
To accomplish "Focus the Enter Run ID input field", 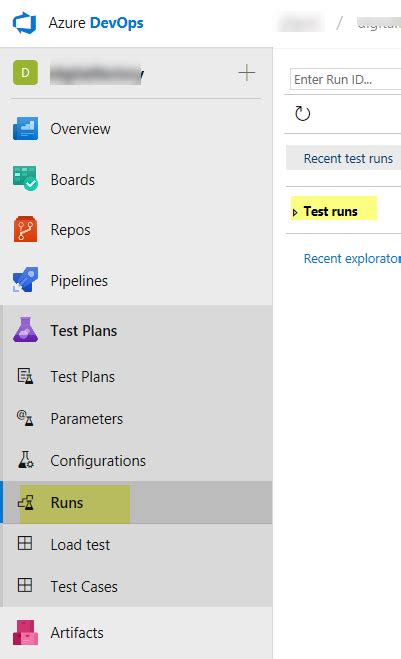I will (x=346, y=79).
